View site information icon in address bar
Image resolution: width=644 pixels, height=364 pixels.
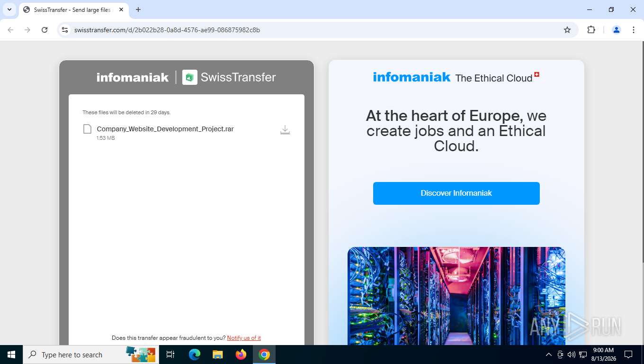(x=65, y=30)
